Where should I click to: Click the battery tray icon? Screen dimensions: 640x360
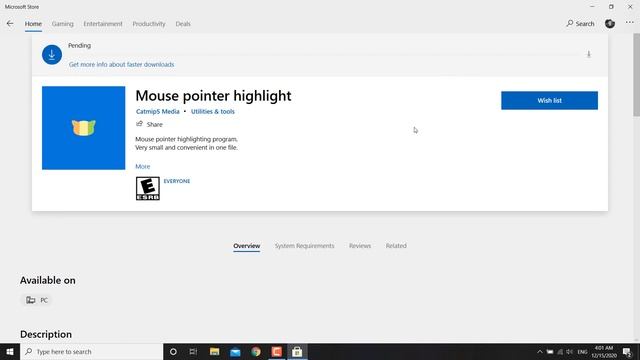[550, 351]
